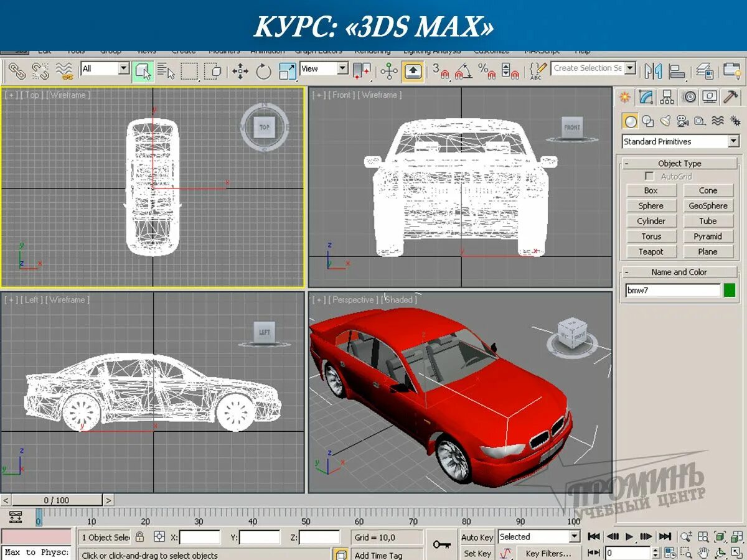Activate the Select Object arrow tool

143,71
